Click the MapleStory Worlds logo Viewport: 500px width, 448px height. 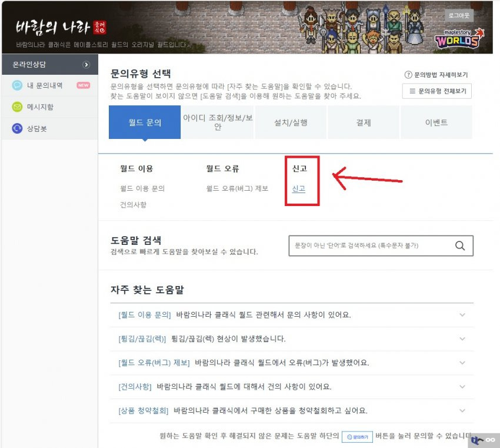pos(459,38)
